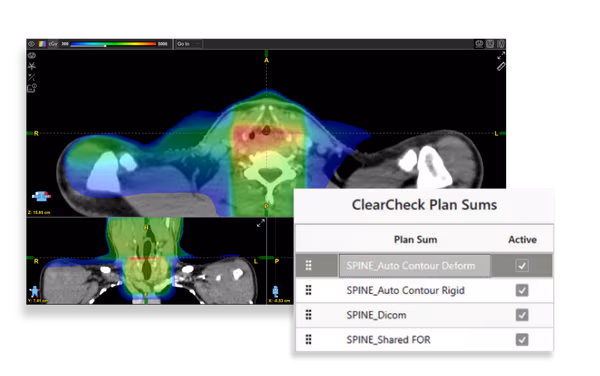
Task: Uncheck Active for SPINE_Dicom
Action: pos(522,315)
